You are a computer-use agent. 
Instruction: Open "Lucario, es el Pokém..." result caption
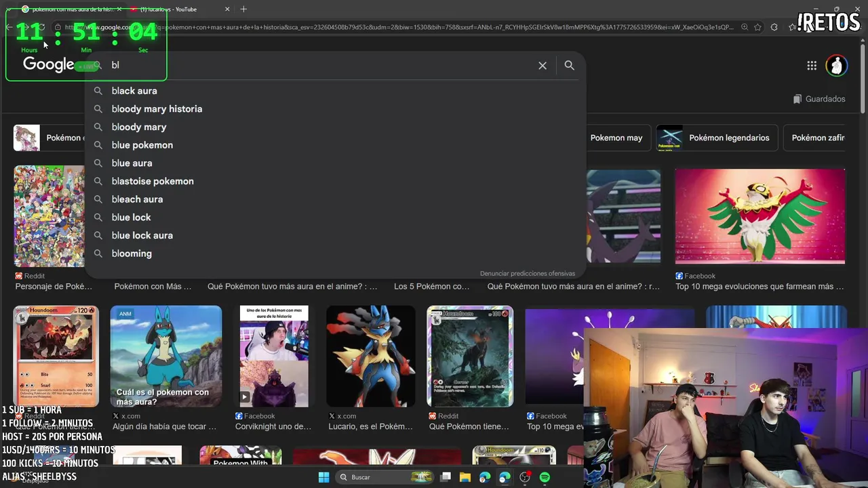pos(370,426)
